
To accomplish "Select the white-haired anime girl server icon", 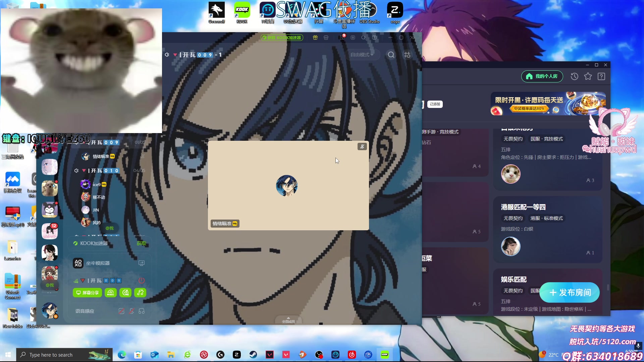I will coord(49,167).
